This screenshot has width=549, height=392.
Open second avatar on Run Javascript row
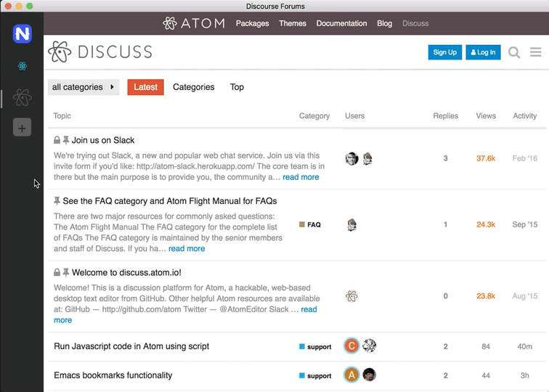click(369, 346)
